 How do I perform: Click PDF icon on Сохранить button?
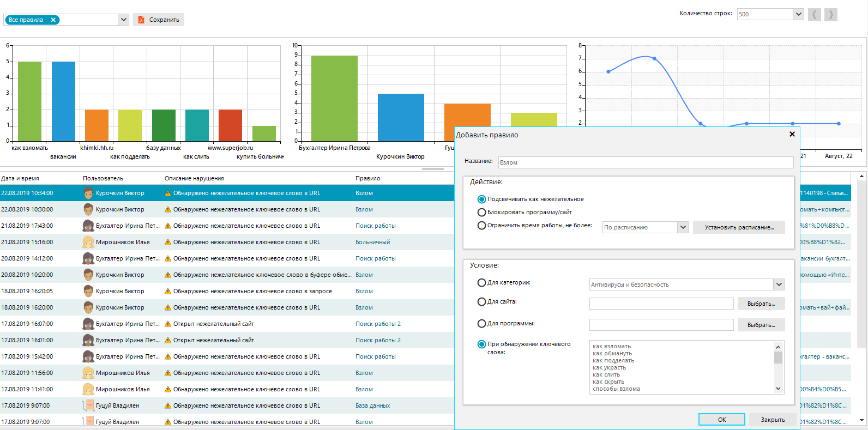[141, 20]
